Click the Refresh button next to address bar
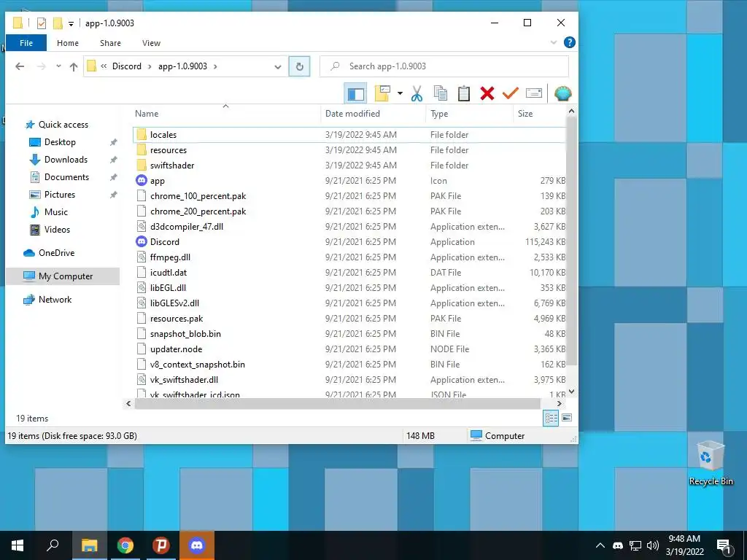 pyautogui.click(x=300, y=66)
